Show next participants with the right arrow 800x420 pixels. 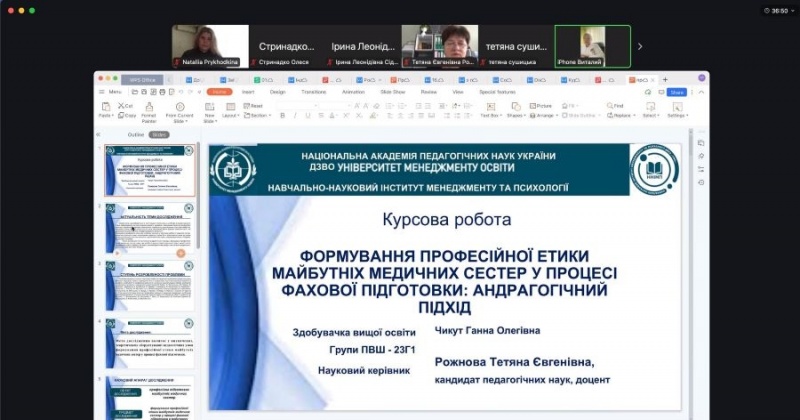pos(640,46)
